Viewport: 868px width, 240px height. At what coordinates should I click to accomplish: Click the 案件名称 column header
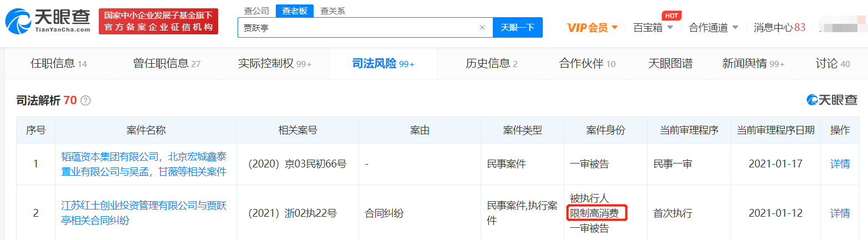tap(146, 130)
